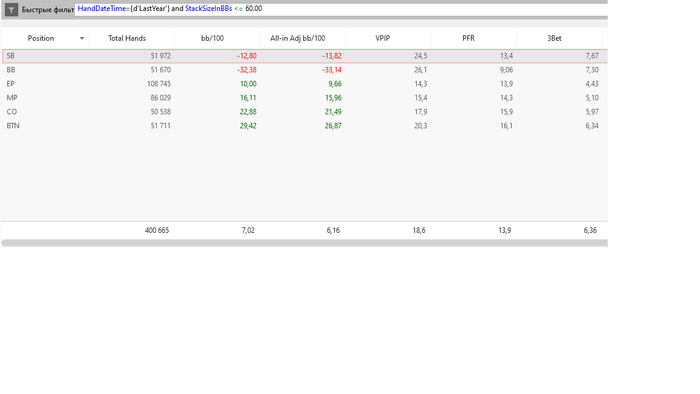Viewport: 700px width, 394px height.
Task: Select the BB position row
Action: (x=304, y=70)
